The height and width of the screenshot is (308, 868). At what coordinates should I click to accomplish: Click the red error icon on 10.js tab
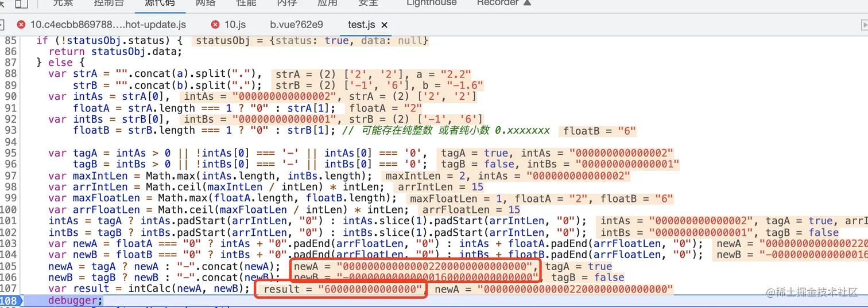(x=215, y=25)
